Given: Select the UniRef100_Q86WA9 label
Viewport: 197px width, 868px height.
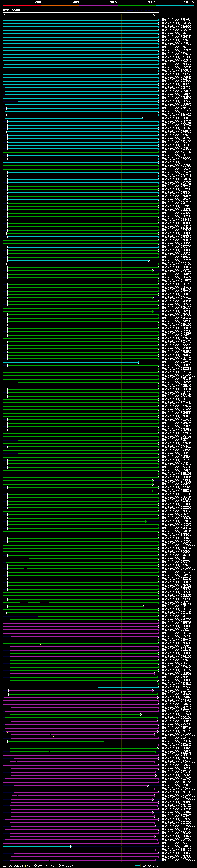Looking at the screenshot, I should click(177, 812).
